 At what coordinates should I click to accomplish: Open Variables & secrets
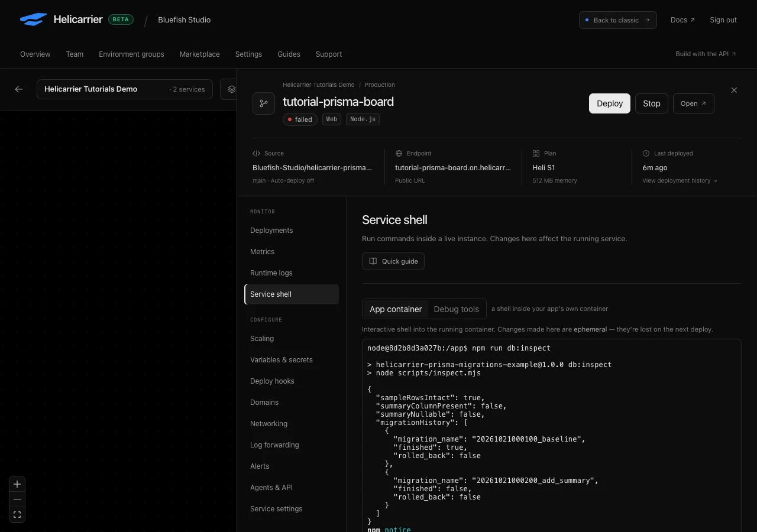tap(292, 360)
